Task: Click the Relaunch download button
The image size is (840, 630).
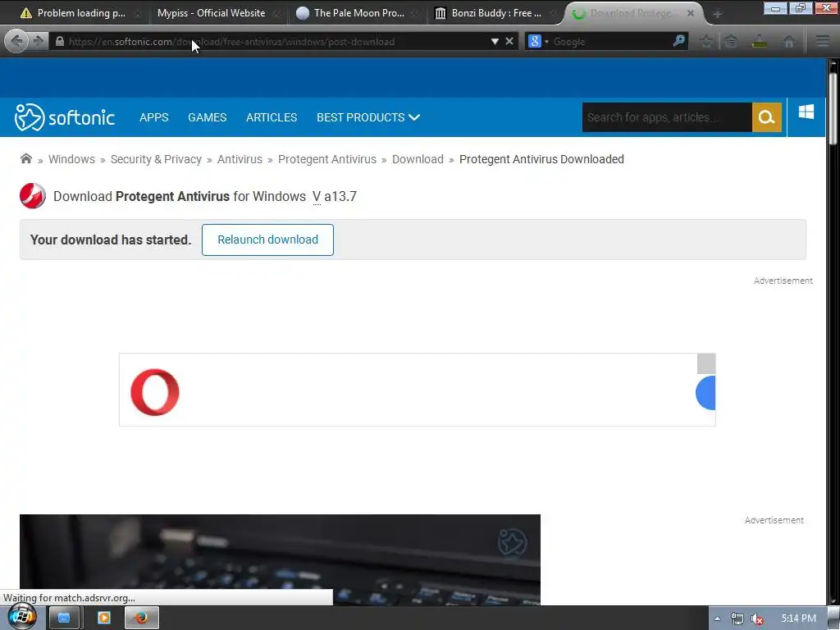Action: tap(267, 240)
